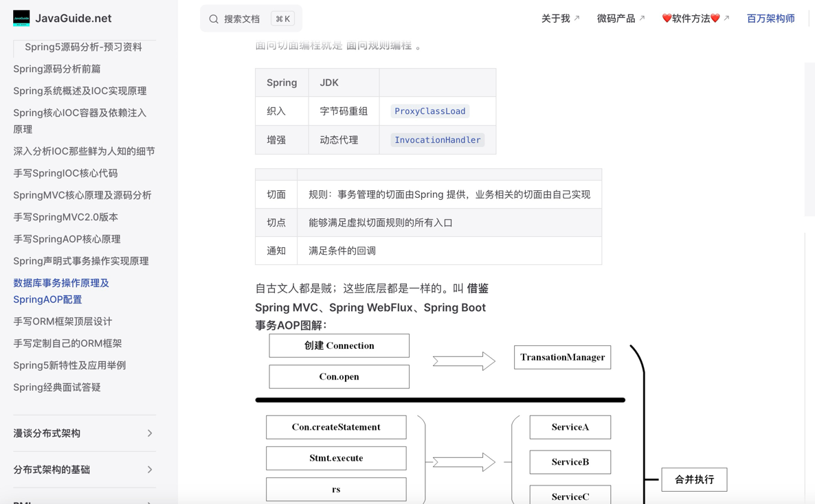Open Spring核心IOC容器及依赖注入原理 link

[x=80, y=121]
